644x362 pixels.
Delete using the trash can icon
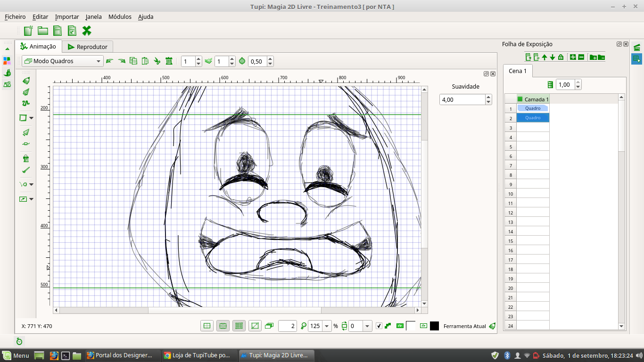169,61
